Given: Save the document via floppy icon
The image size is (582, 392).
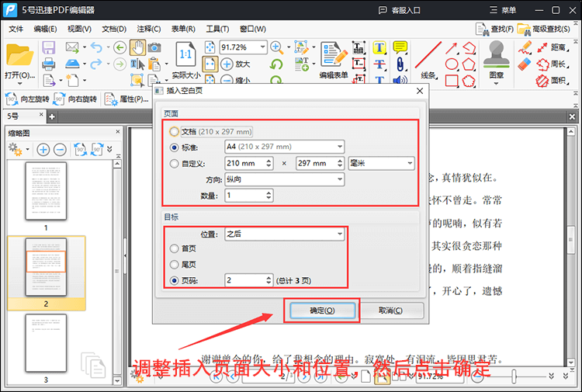Looking at the screenshot, I should pyautogui.click(x=49, y=48).
